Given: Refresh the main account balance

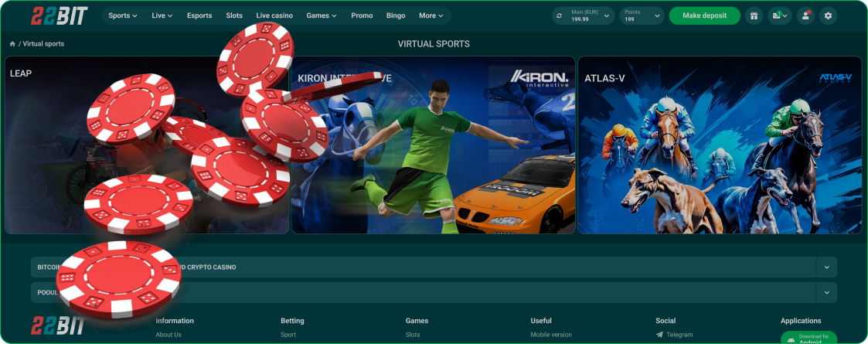Looking at the screenshot, I should point(559,15).
